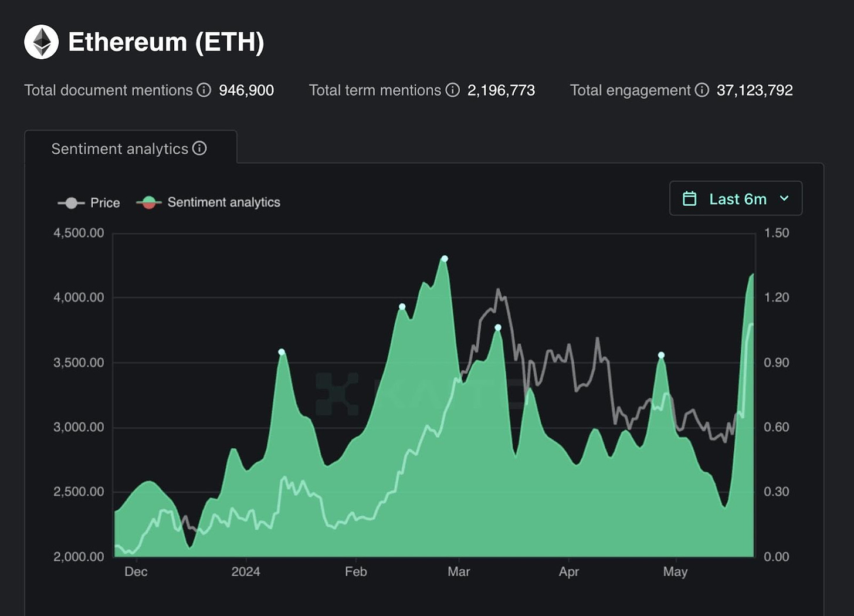Click the 0.60 sentiment axis label
The height and width of the screenshot is (616, 854).
[777, 427]
